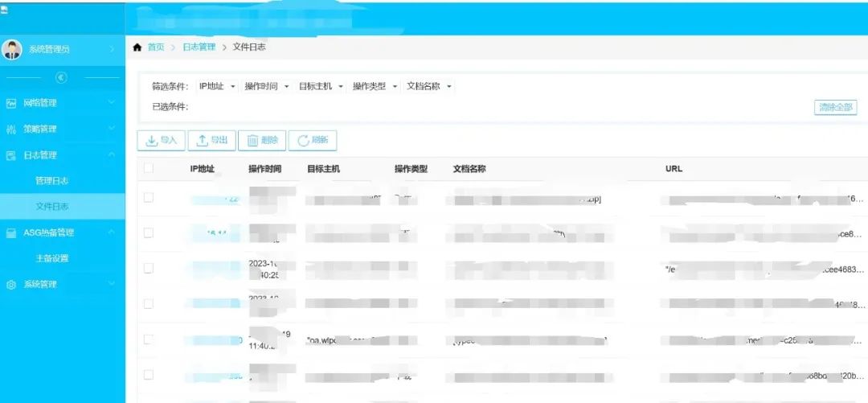Check the checkbox of the row dated 2023
This screenshot has height=403, width=868.
(149, 269)
